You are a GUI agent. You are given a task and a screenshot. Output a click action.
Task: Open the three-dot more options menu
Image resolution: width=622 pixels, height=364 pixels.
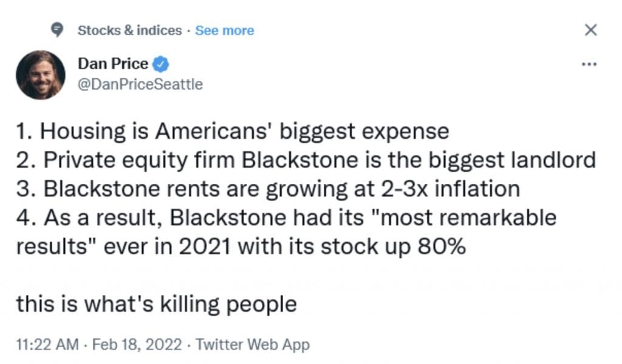(x=589, y=64)
